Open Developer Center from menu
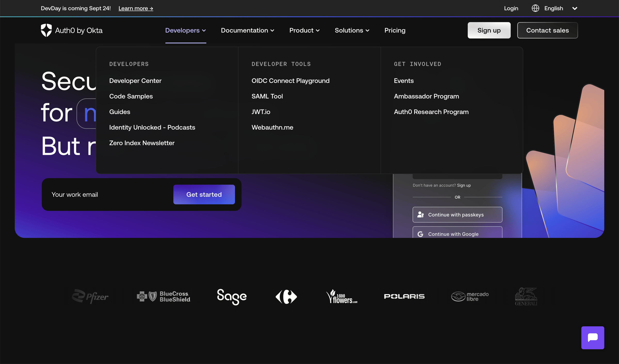 click(x=135, y=81)
